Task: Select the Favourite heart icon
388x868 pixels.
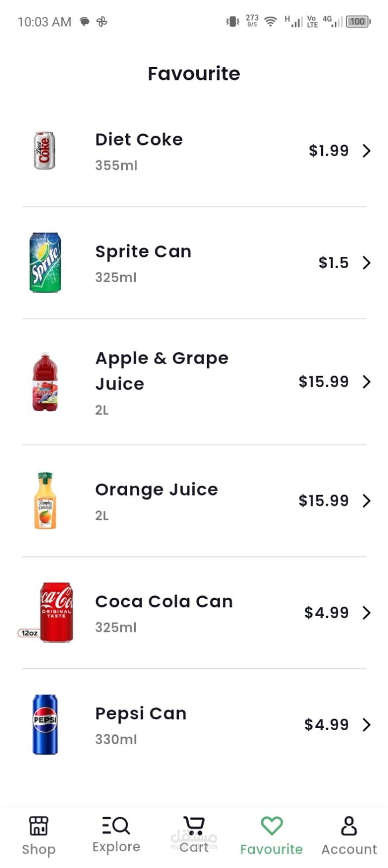Action: pos(271,826)
